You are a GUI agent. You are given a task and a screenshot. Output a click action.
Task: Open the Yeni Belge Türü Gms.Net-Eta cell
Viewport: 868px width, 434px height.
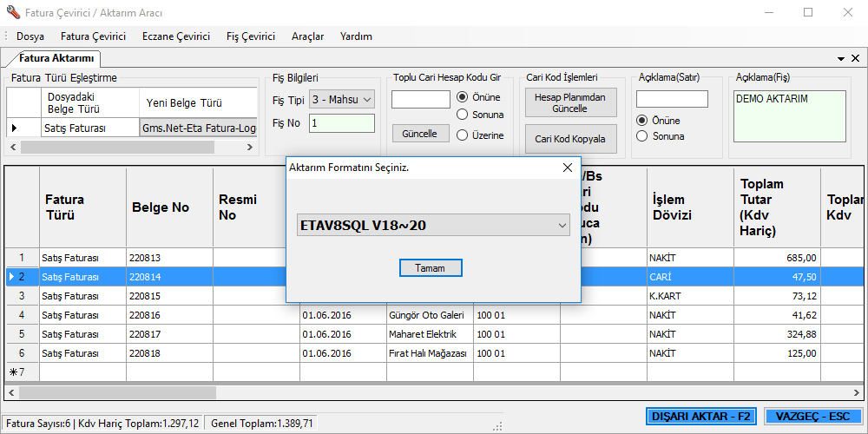click(199, 128)
